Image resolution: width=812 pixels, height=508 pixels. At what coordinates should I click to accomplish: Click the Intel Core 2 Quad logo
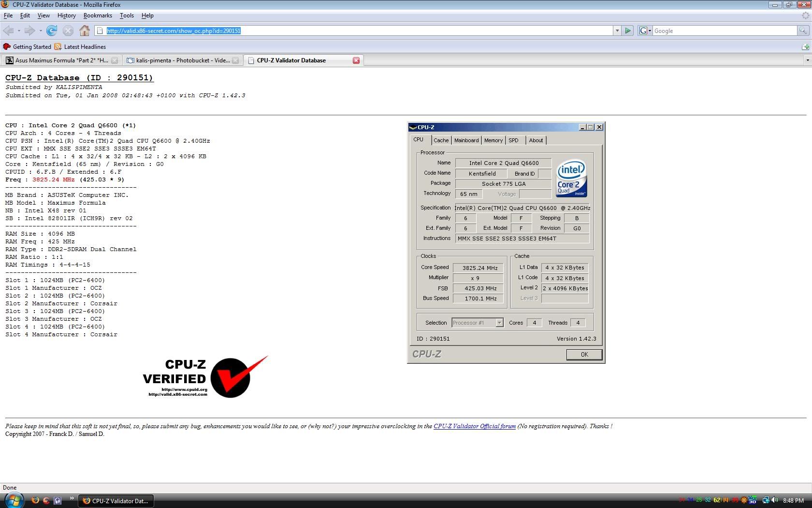571,178
